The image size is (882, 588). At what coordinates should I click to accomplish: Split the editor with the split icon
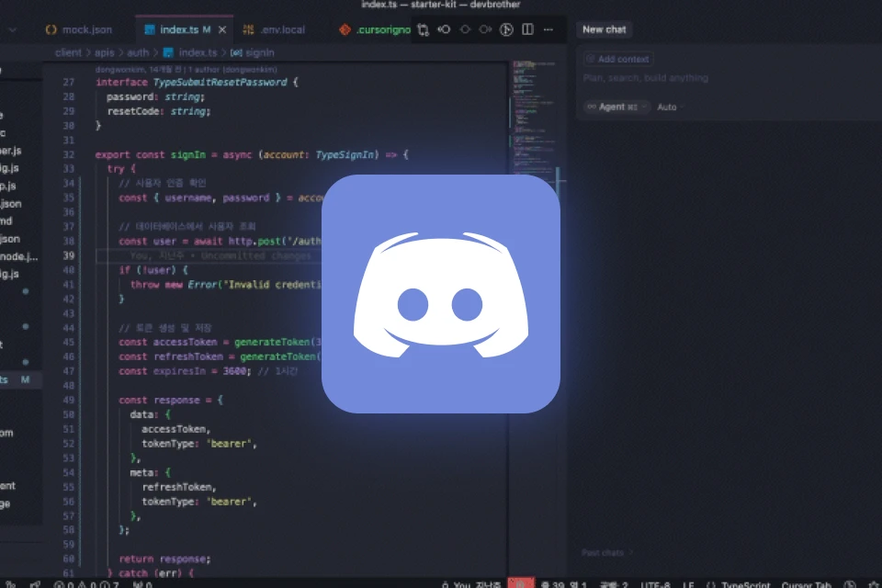point(527,29)
